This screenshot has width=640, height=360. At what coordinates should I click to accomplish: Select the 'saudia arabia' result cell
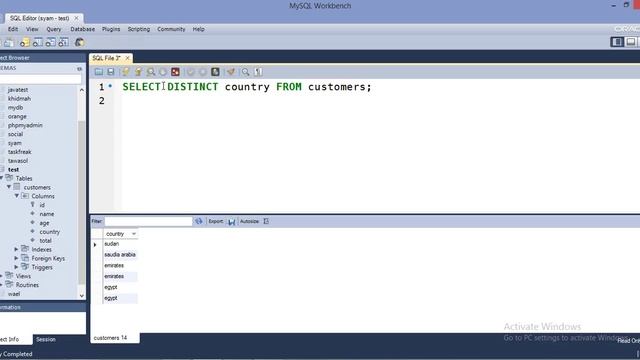pos(120,255)
